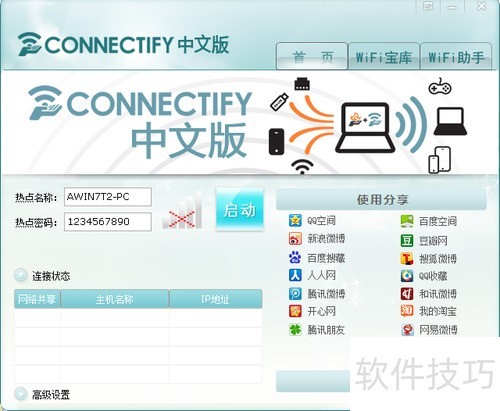Image resolution: width=500 pixels, height=411 pixels.
Task: Open the 人人网 text link
Action: pos(322,275)
